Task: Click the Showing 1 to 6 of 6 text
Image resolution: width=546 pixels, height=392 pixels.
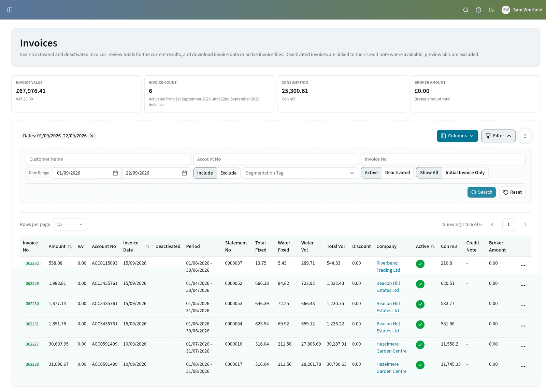Action: [x=462, y=224]
